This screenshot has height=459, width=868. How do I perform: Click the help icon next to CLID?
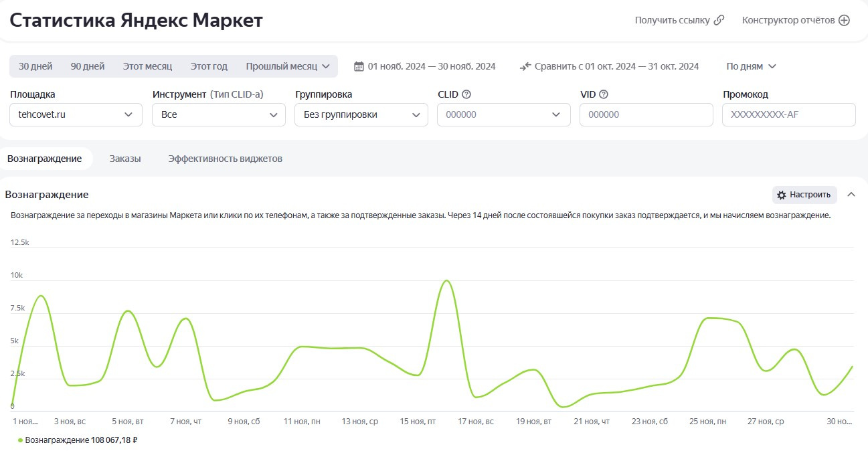tap(466, 94)
